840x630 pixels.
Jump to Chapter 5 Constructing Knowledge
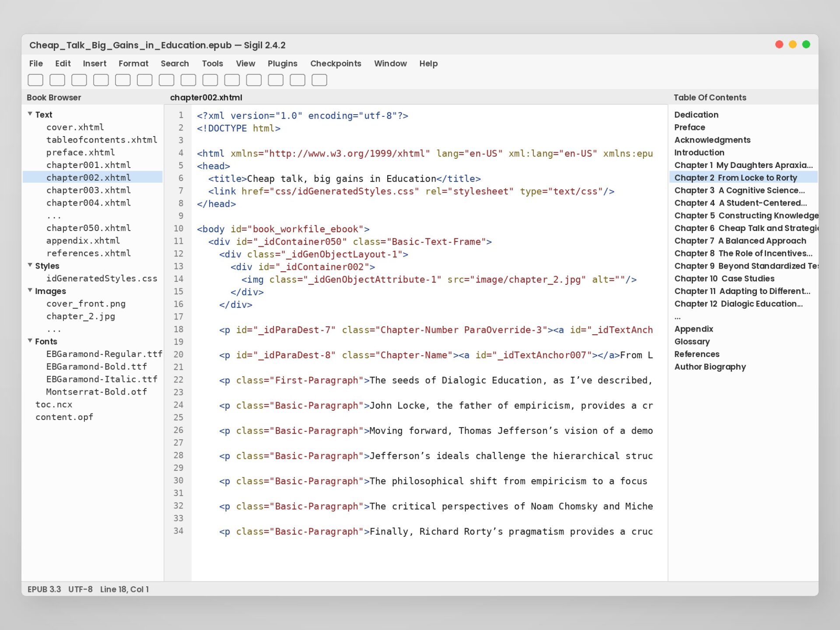(x=746, y=216)
